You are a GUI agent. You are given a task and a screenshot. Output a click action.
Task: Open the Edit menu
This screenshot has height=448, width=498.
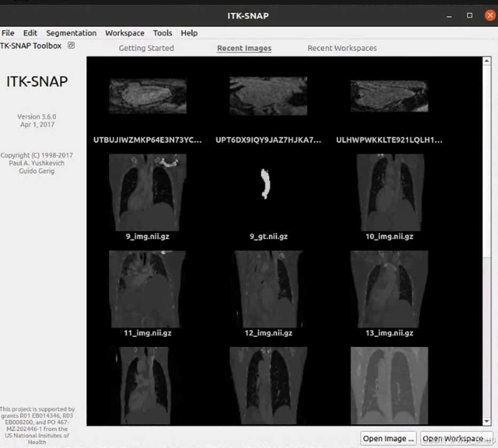(30, 33)
